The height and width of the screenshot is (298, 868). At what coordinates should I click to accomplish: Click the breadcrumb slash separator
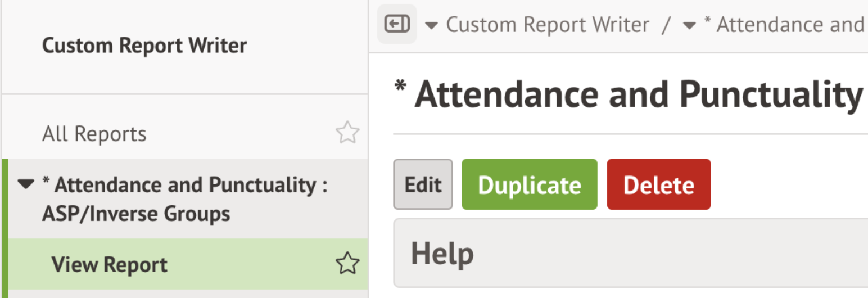667,25
